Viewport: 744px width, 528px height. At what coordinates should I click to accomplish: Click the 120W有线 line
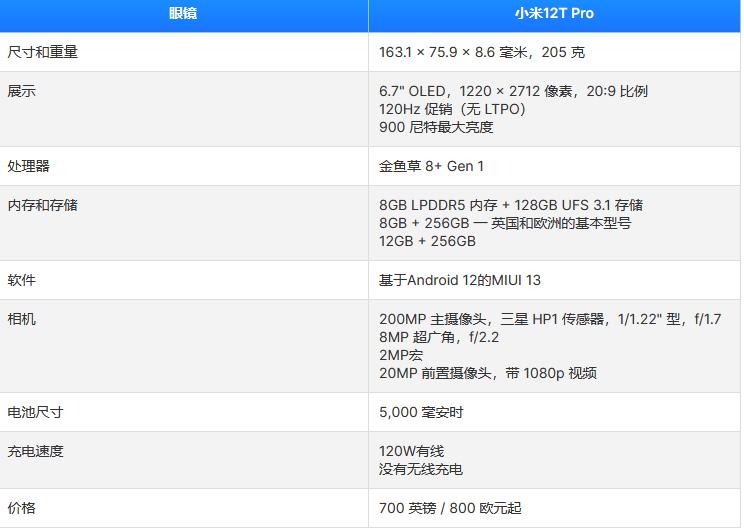[411, 451]
